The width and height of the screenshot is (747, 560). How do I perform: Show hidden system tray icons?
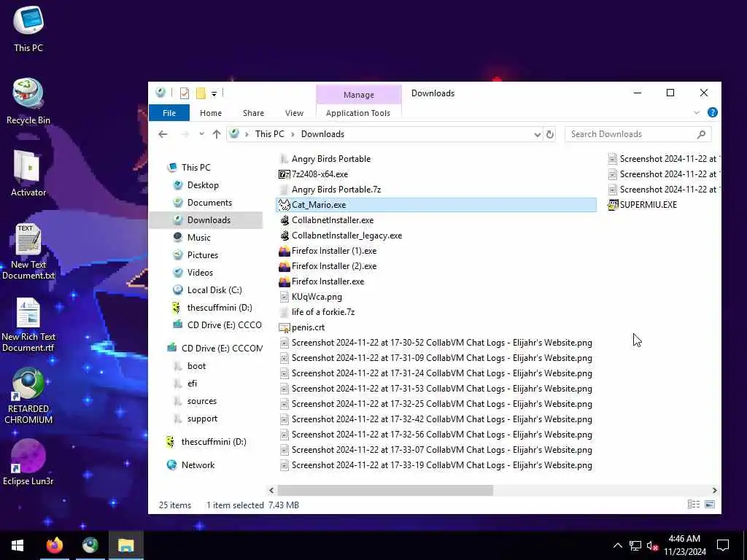pyautogui.click(x=617, y=545)
